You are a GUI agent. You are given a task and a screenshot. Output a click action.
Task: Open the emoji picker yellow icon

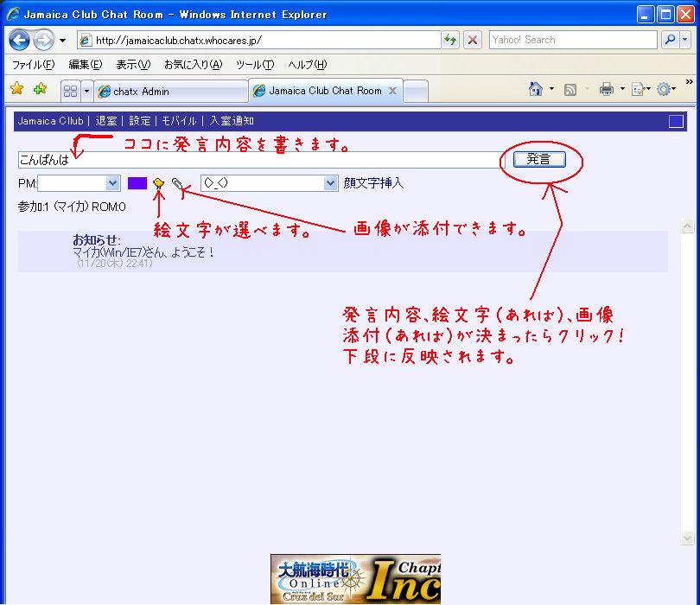pyautogui.click(x=158, y=183)
